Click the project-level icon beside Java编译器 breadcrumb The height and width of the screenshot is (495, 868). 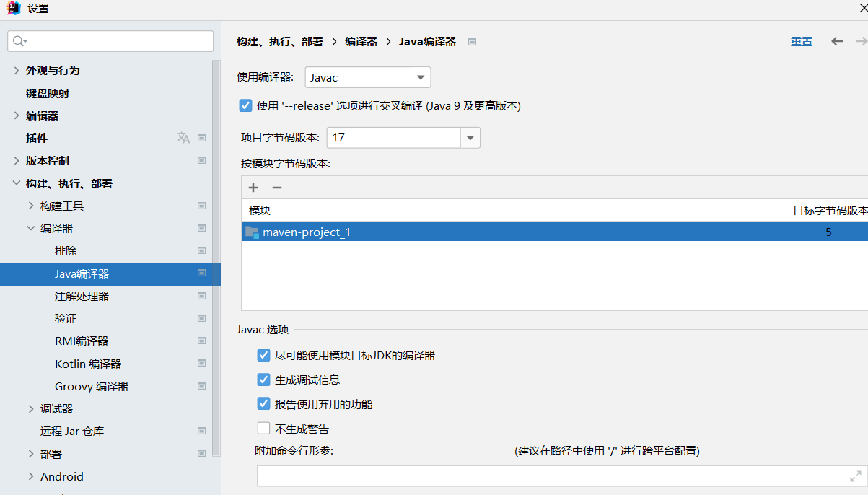click(472, 42)
